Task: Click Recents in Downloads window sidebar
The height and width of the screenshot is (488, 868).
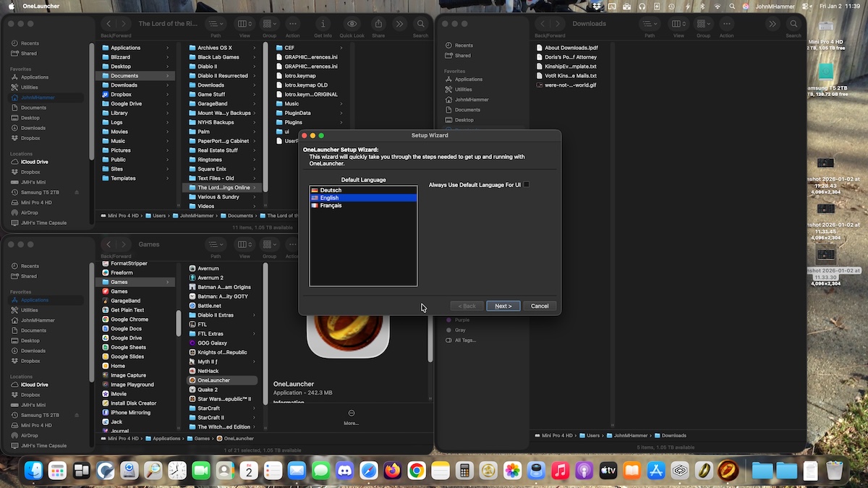Action: coord(463,46)
